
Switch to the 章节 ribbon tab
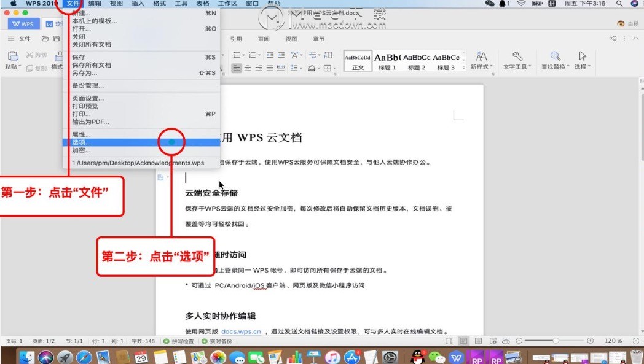click(x=319, y=39)
